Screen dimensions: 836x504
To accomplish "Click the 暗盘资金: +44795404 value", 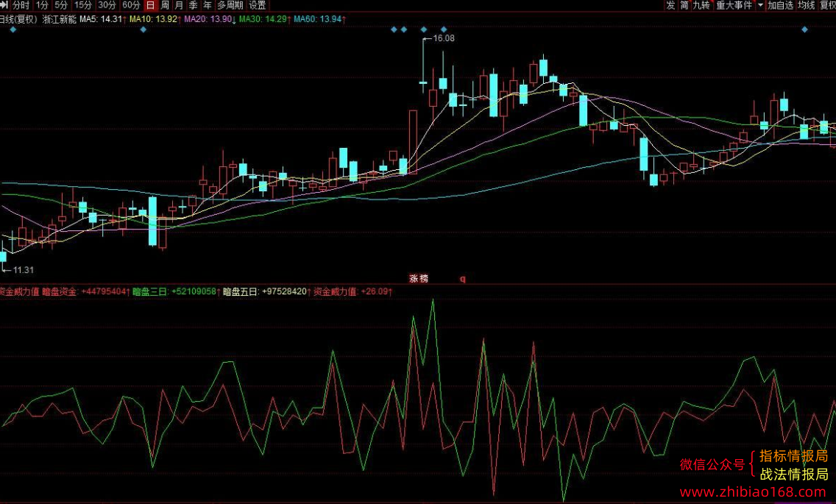I will (x=86, y=292).
